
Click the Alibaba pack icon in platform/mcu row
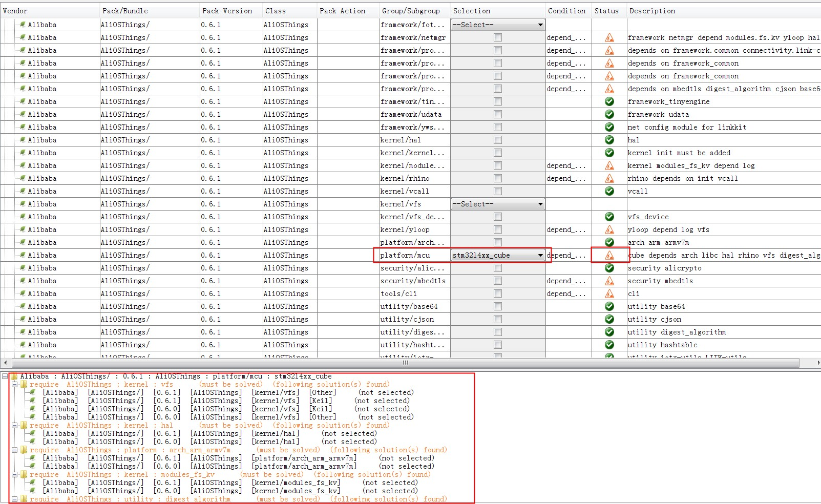pos(23,255)
